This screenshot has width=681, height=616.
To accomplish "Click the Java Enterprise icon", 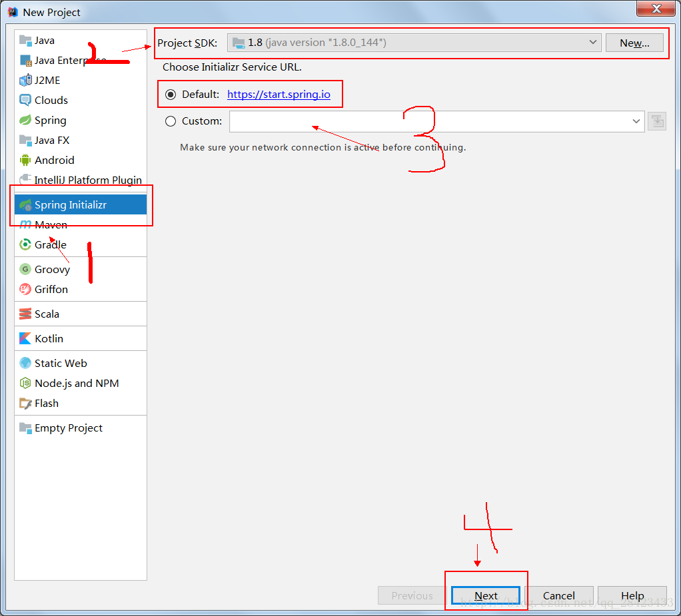I will (25, 61).
